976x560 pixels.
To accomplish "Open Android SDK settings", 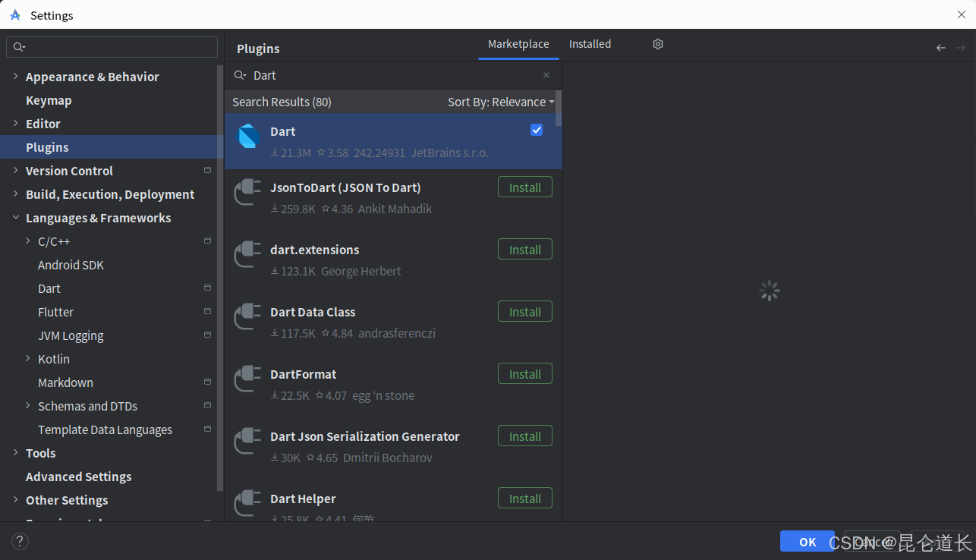I will [71, 265].
